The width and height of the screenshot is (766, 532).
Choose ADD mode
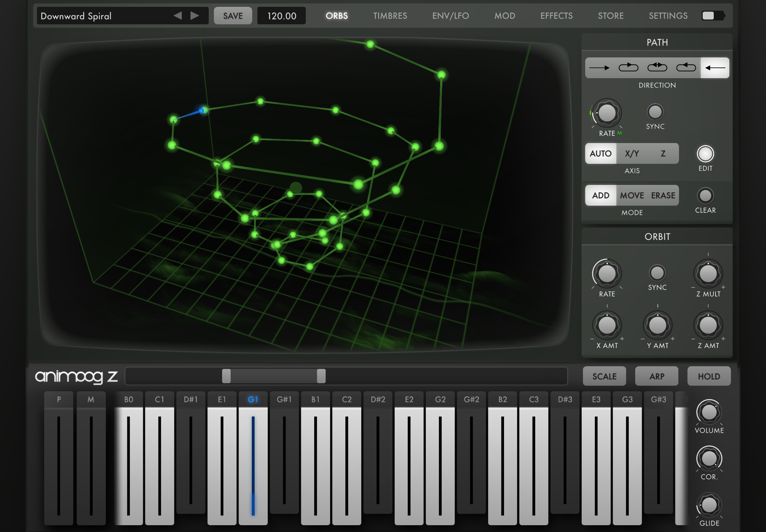[x=600, y=196]
